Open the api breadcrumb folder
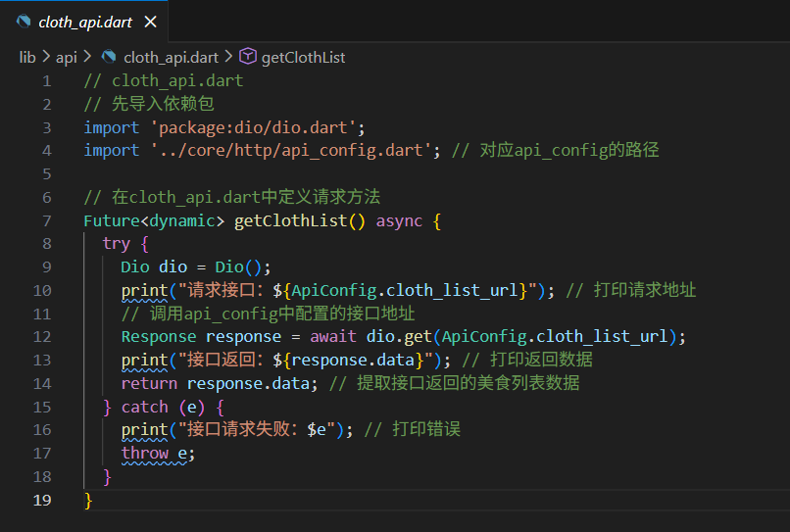 (66, 58)
